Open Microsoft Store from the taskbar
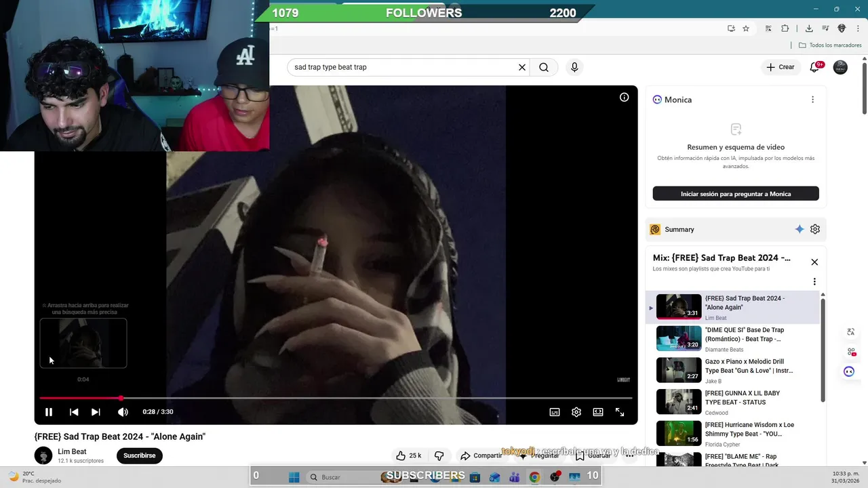Screen dimensions: 868x488 point(475,477)
